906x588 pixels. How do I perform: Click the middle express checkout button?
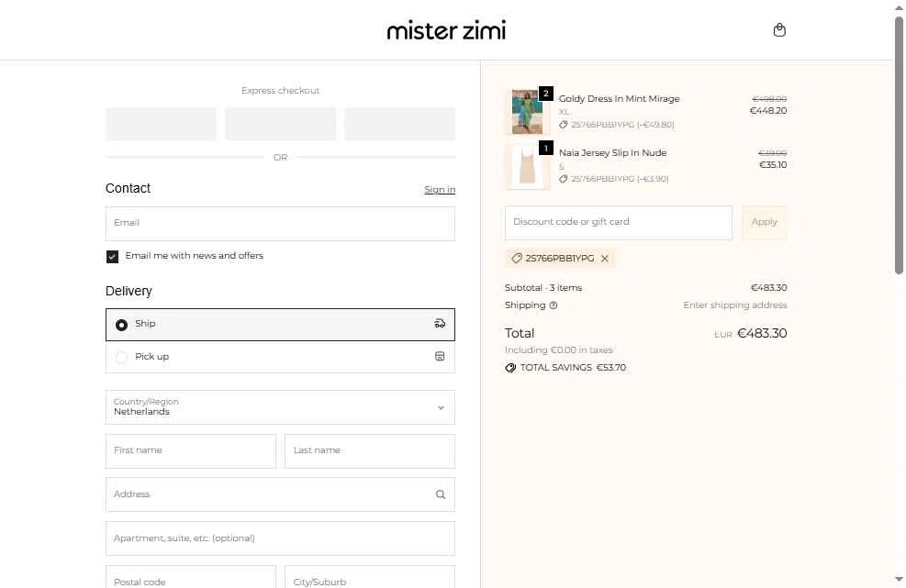[280, 124]
